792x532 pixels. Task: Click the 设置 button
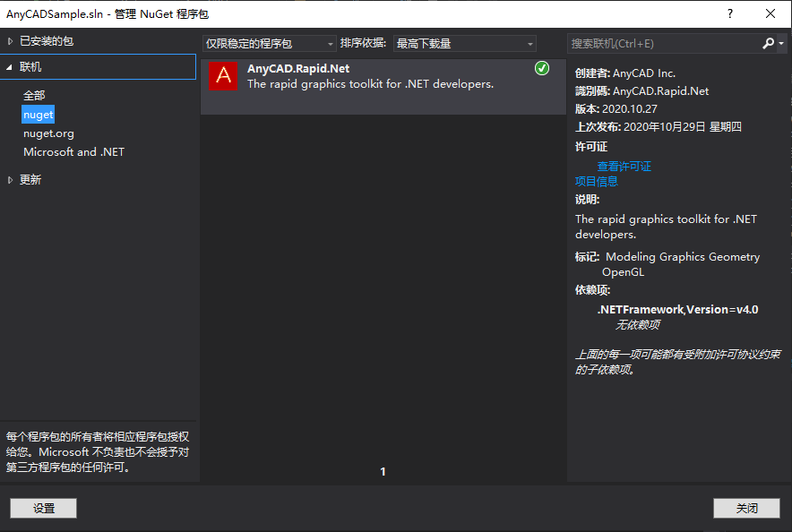click(x=44, y=508)
